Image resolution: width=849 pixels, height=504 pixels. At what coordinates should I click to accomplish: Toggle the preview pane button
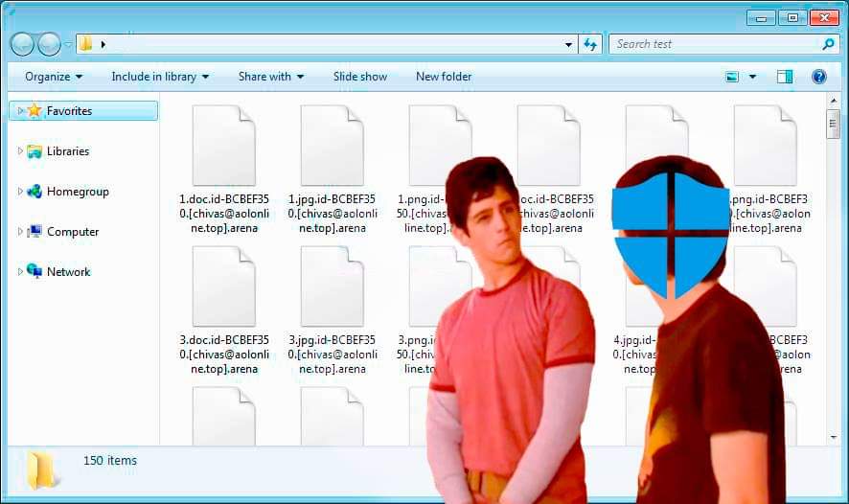click(785, 77)
